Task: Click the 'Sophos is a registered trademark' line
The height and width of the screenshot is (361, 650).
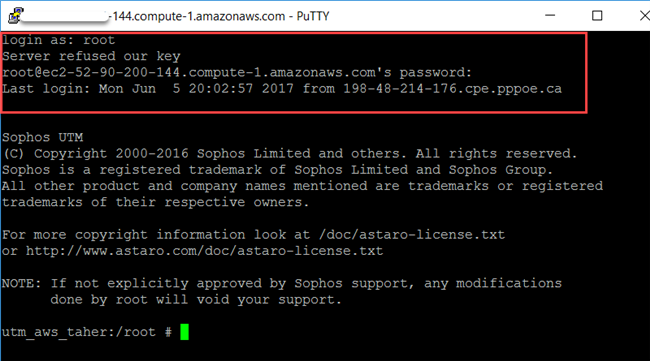Action: pyautogui.click(x=277, y=170)
